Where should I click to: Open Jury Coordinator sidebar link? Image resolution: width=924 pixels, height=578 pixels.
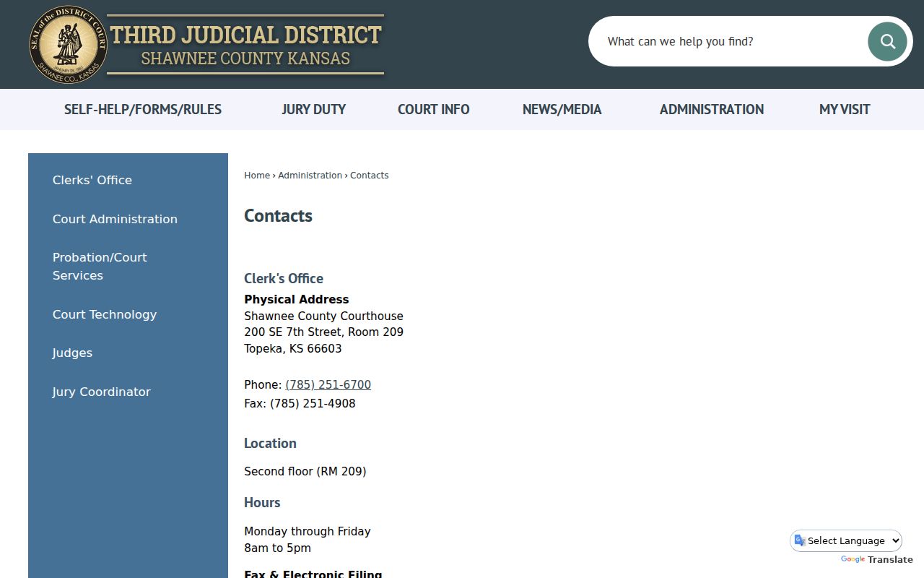[x=101, y=392]
